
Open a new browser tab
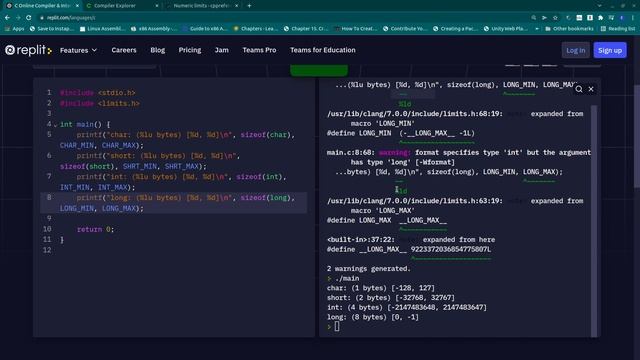click(249, 6)
